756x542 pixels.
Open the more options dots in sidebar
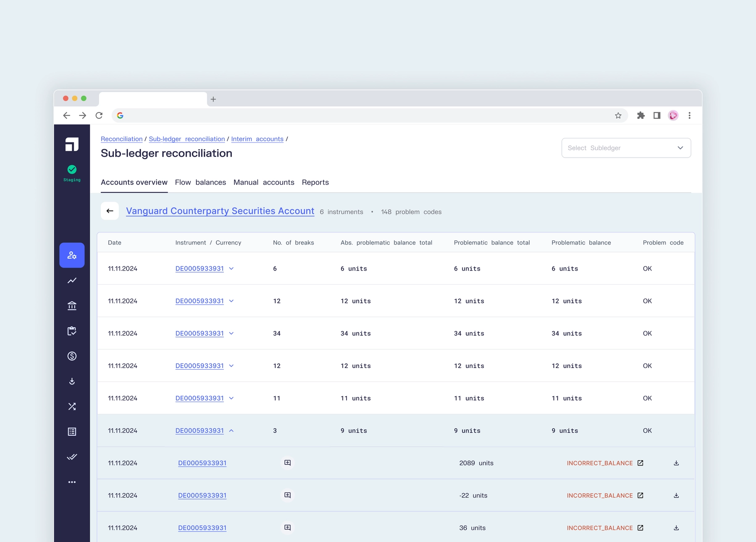pyautogui.click(x=72, y=482)
